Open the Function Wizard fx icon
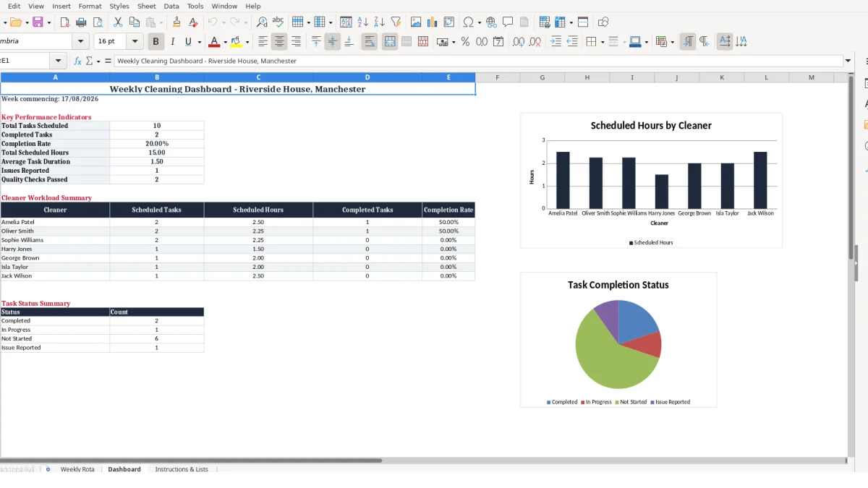Screen dimensions: 868x488 click(78, 61)
